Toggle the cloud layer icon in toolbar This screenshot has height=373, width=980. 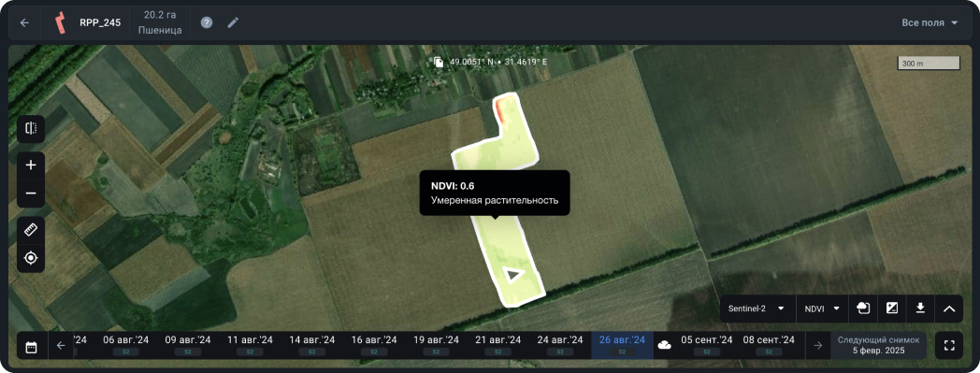[862, 308]
